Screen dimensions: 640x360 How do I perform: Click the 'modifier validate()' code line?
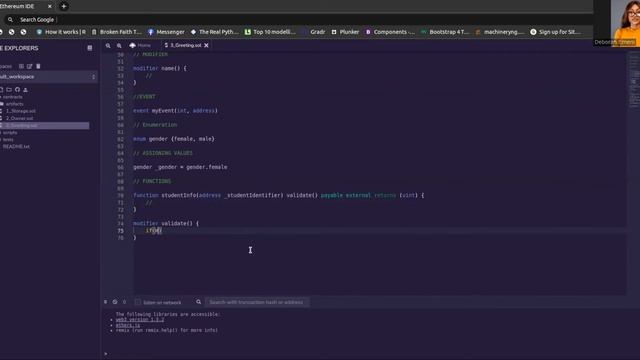pos(166,224)
